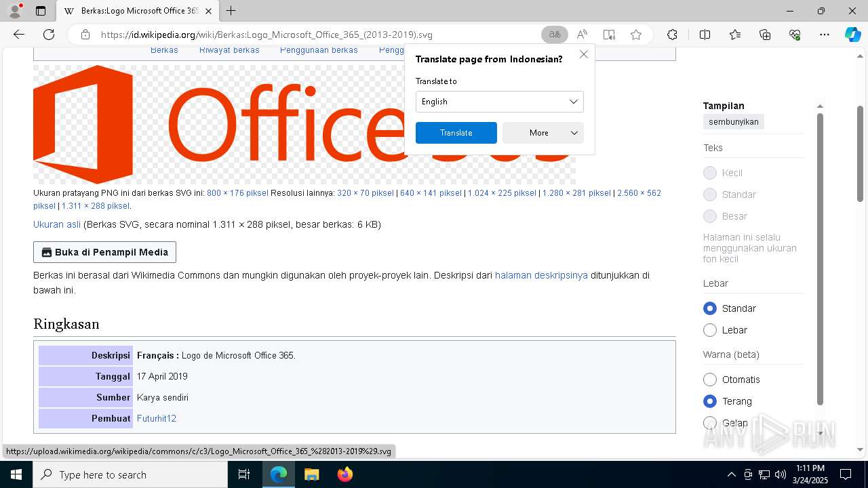Click the Edge profile avatar icon
Viewport: 868px width, 488px height.
tap(15, 11)
